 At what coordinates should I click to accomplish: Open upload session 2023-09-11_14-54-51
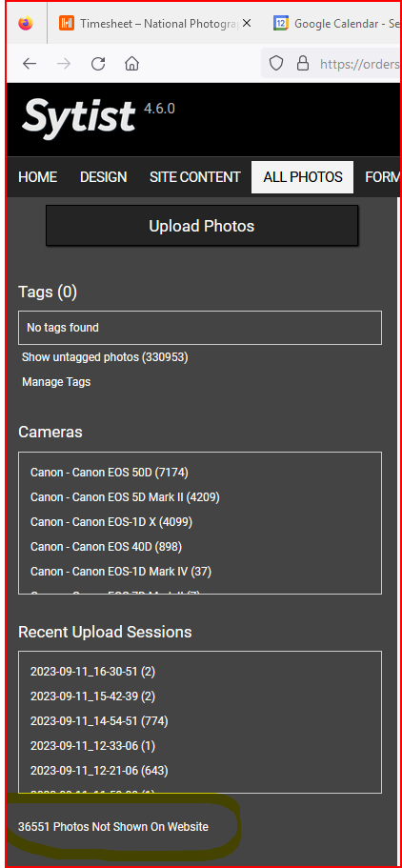[99, 720]
